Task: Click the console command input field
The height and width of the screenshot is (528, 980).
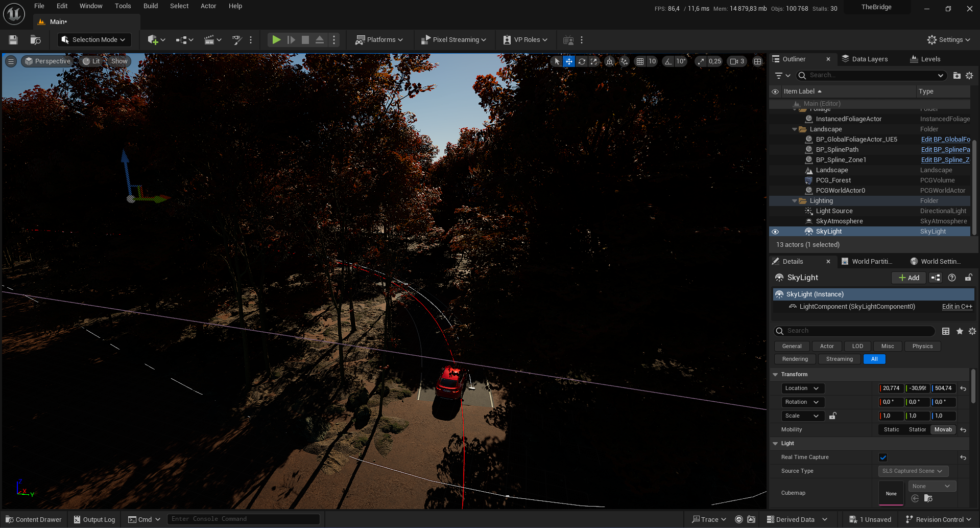Action: pos(244,519)
